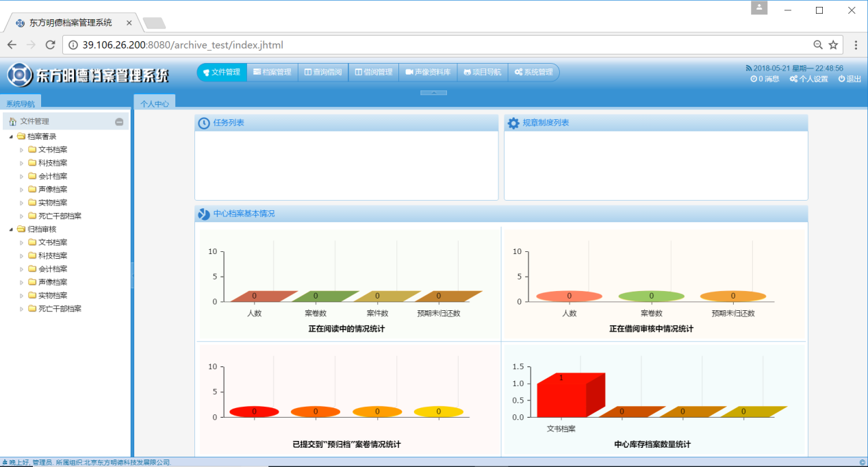
Task: Open 个人设置 gear settings
Action: [x=808, y=79]
